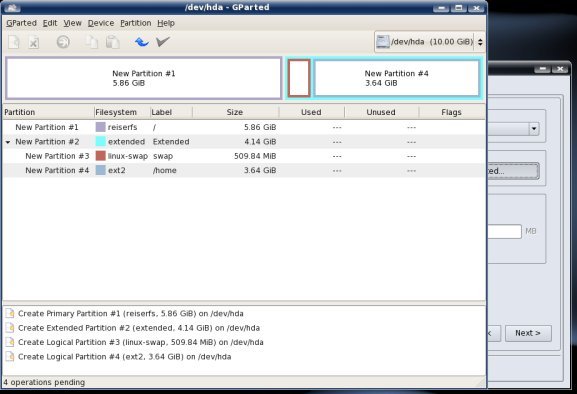Click the hard disk icon in device selector
The image size is (577, 394).
(x=383, y=42)
